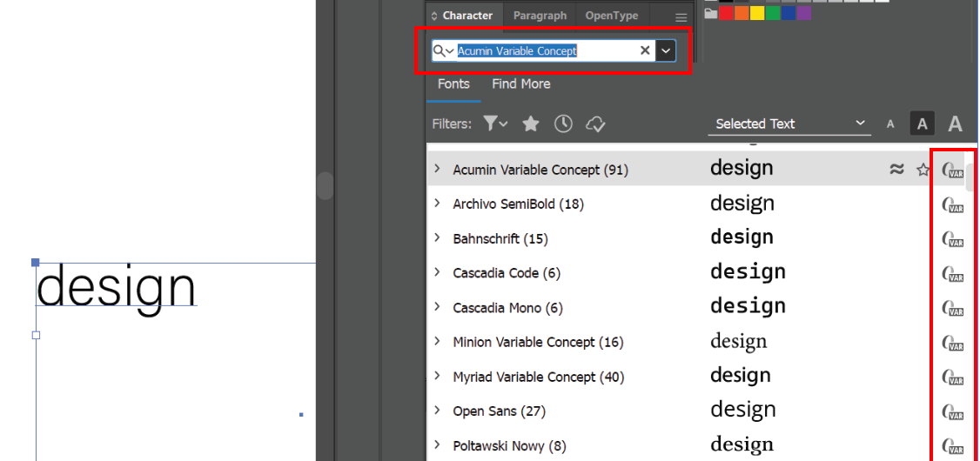This screenshot has height=461, width=980.
Task: Select Cascadia Code (6) font name
Action: coord(508,273)
